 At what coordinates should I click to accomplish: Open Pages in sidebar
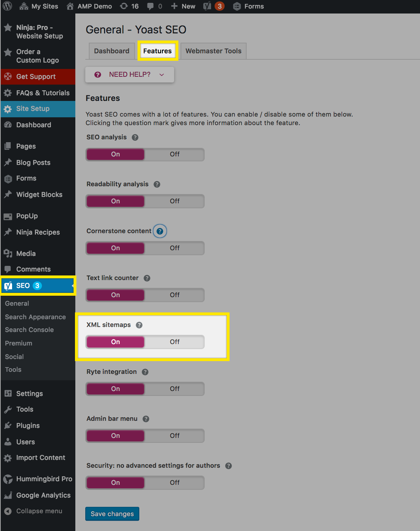pyautogui.click(x=38, y=146)
